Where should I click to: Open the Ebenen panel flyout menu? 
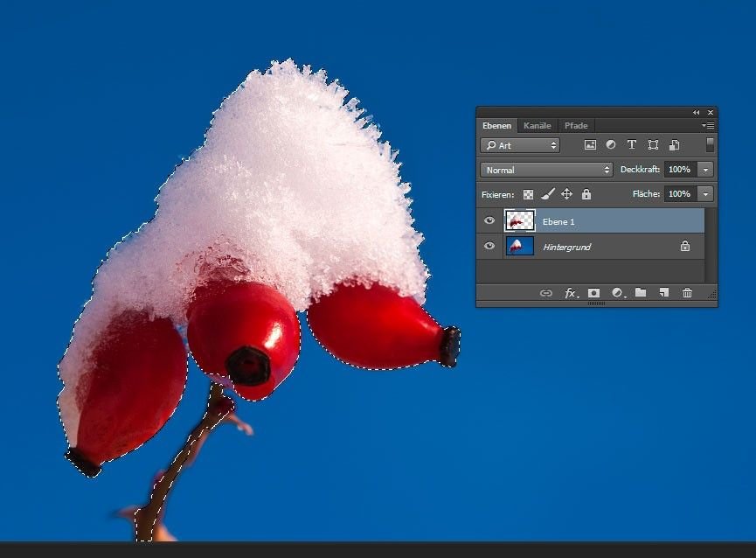(708, 125)
